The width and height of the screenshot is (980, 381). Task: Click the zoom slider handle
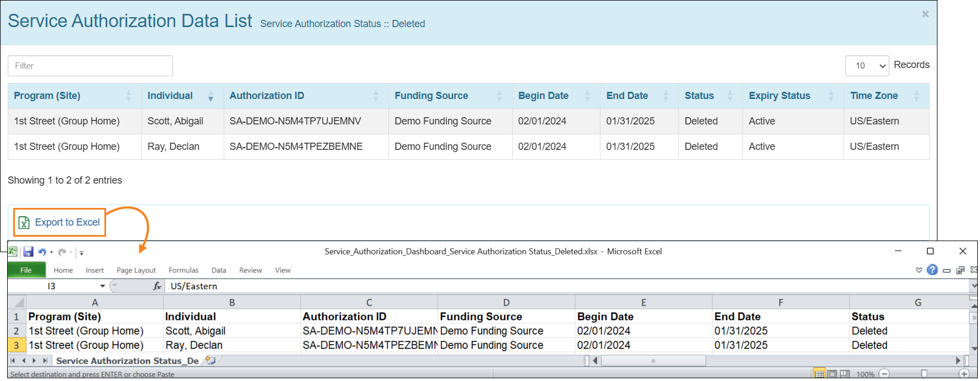pyautogui.click(x=924, y=374)
